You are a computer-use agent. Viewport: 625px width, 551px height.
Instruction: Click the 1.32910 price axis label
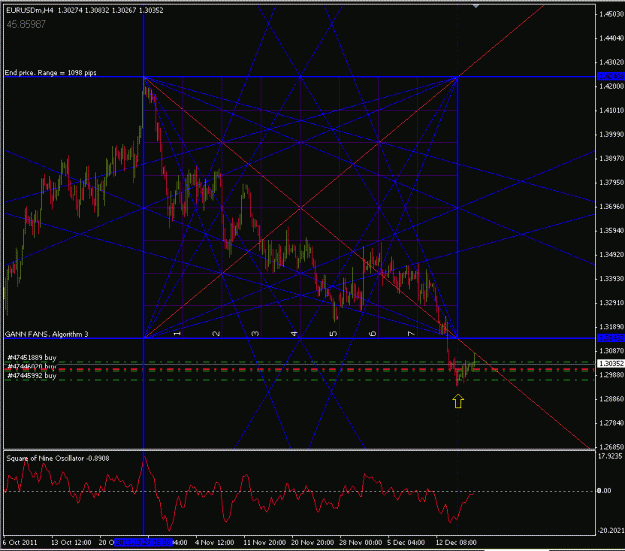pyautogui.click(x=611, y=303)
